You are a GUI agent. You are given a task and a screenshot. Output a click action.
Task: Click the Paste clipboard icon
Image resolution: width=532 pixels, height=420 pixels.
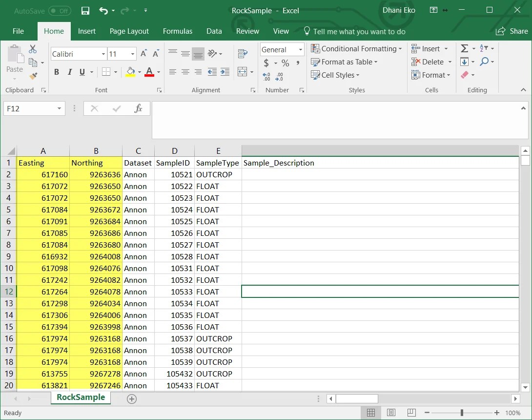pyautogui.click(x=15, y=54)
